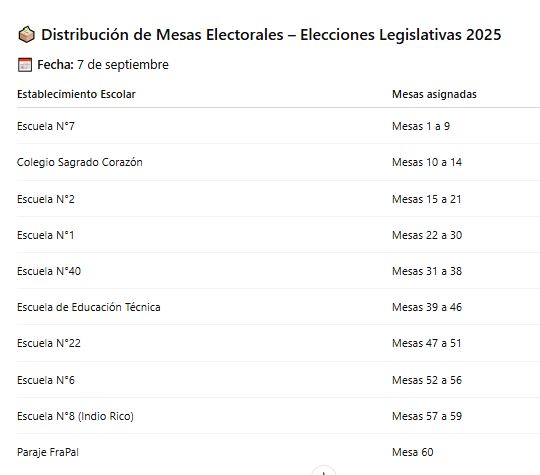The height and width of the screenshot is (475, 540).
Task: Click the partial plus button at bottom
Action: 323,471
